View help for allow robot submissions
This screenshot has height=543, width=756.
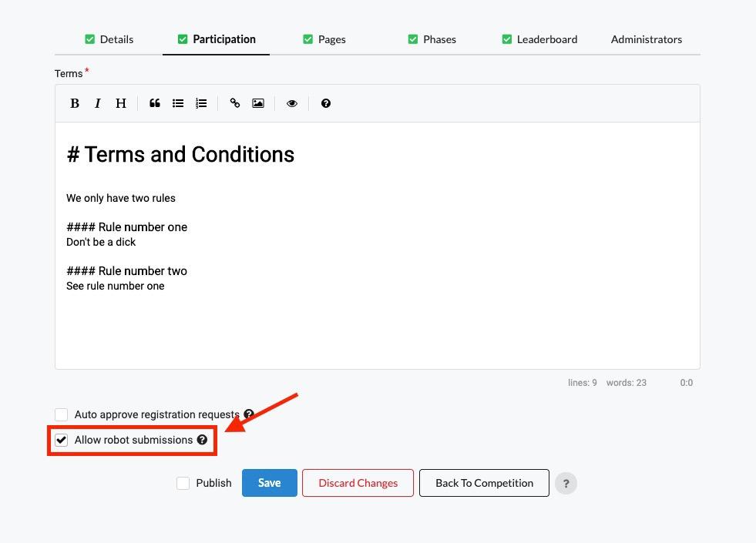point(202,440)
